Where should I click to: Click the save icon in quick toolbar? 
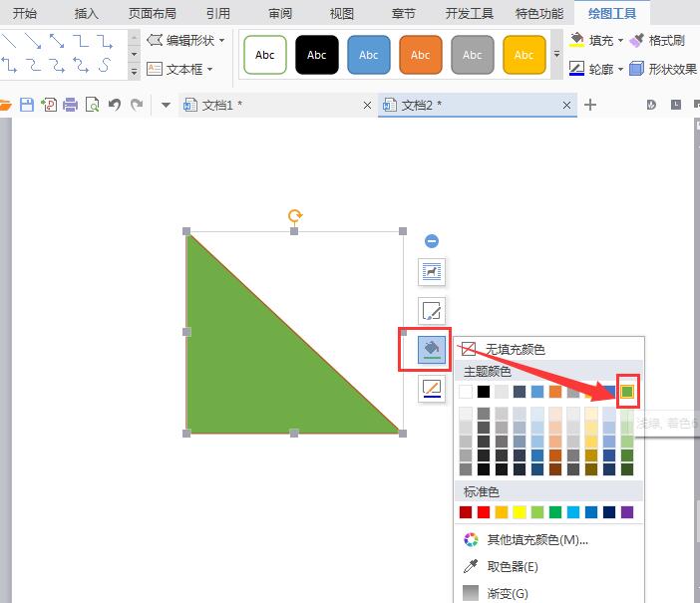click(x=27, y=105)
